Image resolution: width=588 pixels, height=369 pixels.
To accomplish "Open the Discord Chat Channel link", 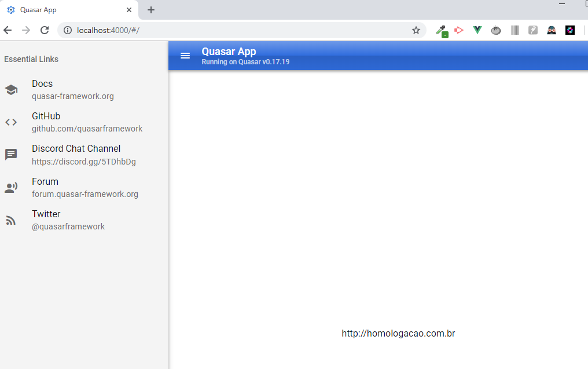I will [x=83, y=155].
